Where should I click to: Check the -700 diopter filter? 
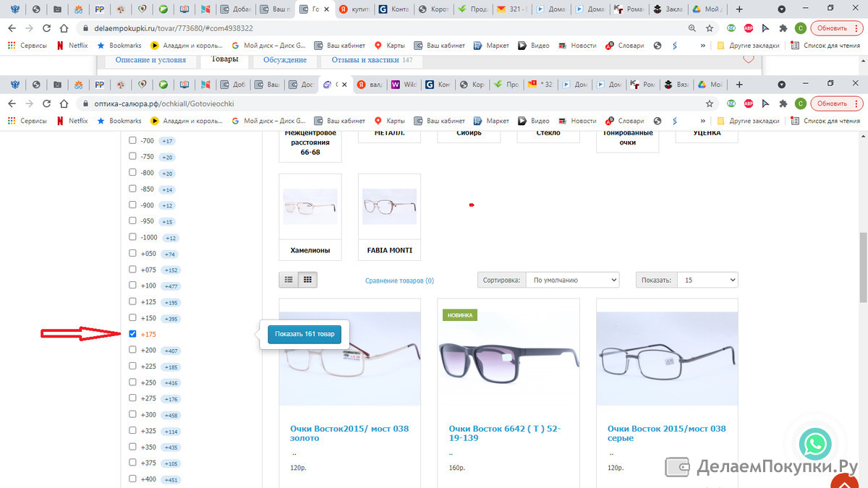point(132,140)
